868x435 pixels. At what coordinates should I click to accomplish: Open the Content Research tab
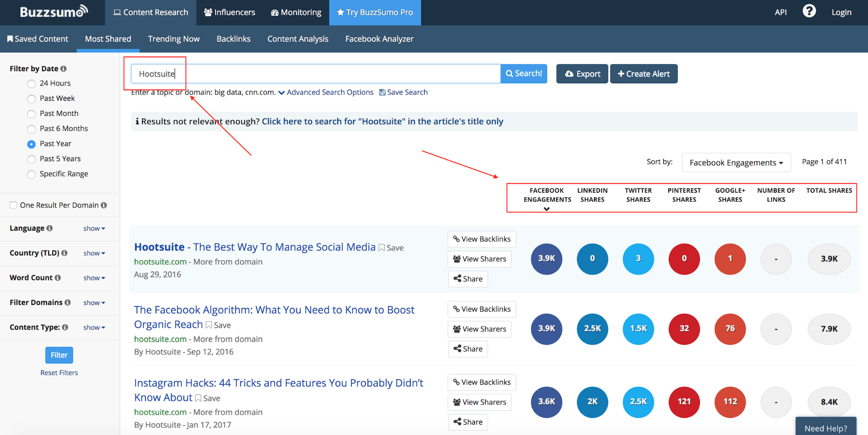(151, 13)
